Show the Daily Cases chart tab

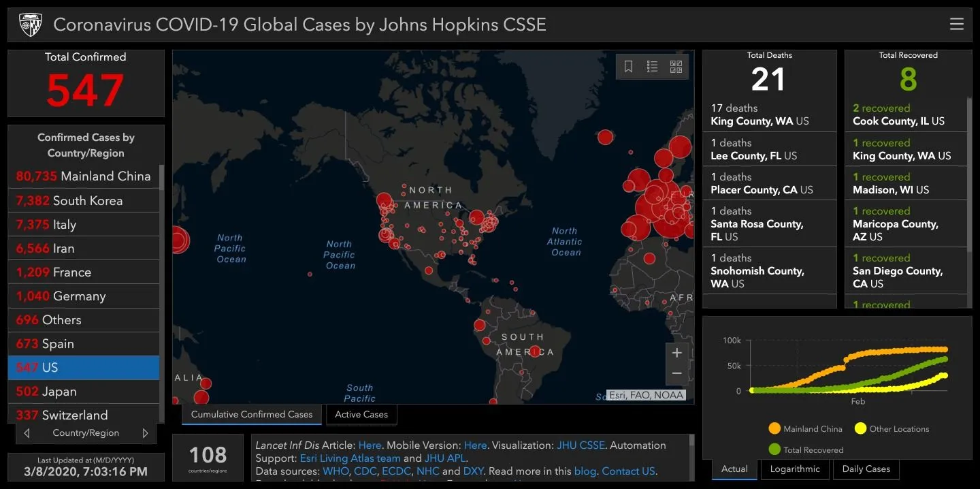pos(866,469)
